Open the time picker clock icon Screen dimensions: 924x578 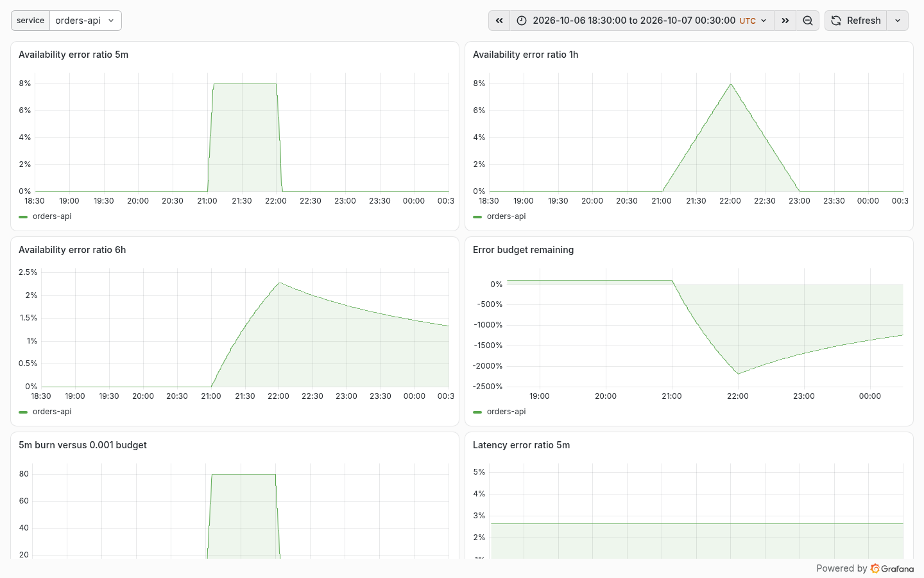522,21
